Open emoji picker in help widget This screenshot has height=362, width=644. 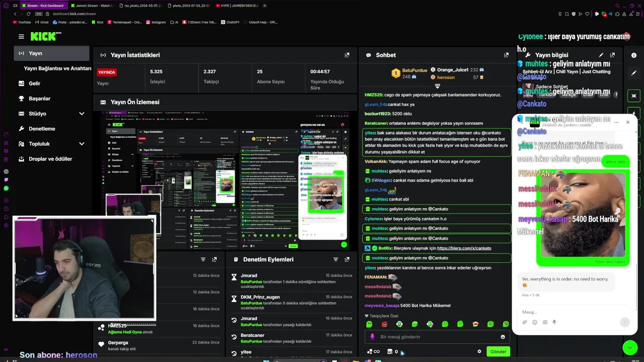[535, 322]
